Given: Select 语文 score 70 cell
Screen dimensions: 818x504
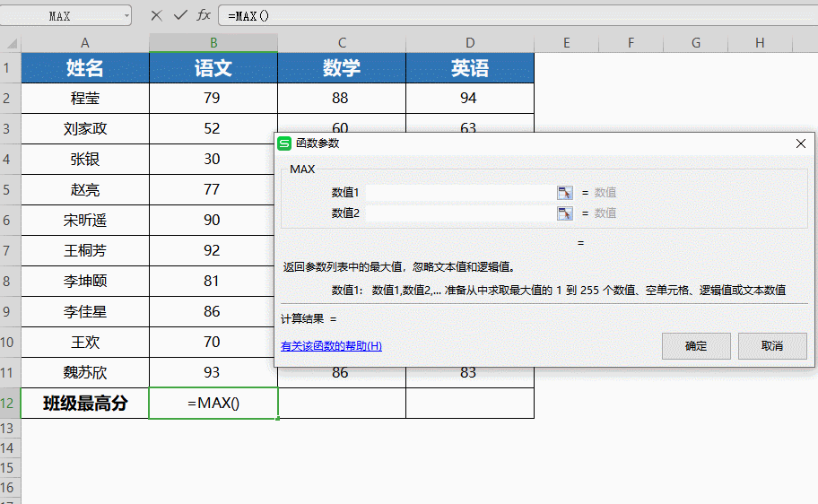Looking at the screenshot, I should click(x=213, y=343).
